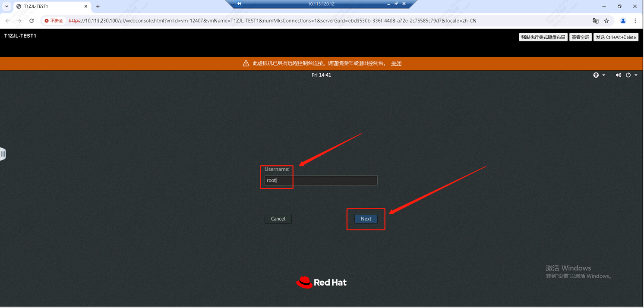
Task: Open the Chrome profile icon
Action: (x=623, y=21)
